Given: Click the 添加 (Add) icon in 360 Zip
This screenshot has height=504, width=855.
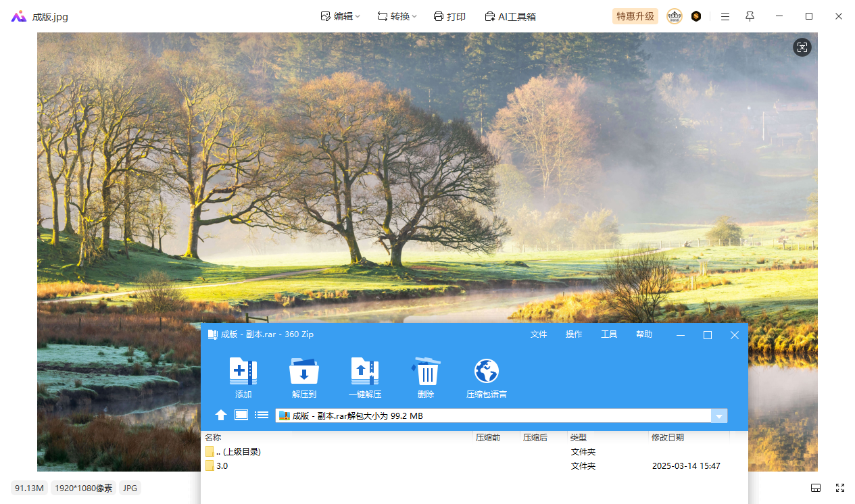Looking at the screenshot, I should coord(243,372).
